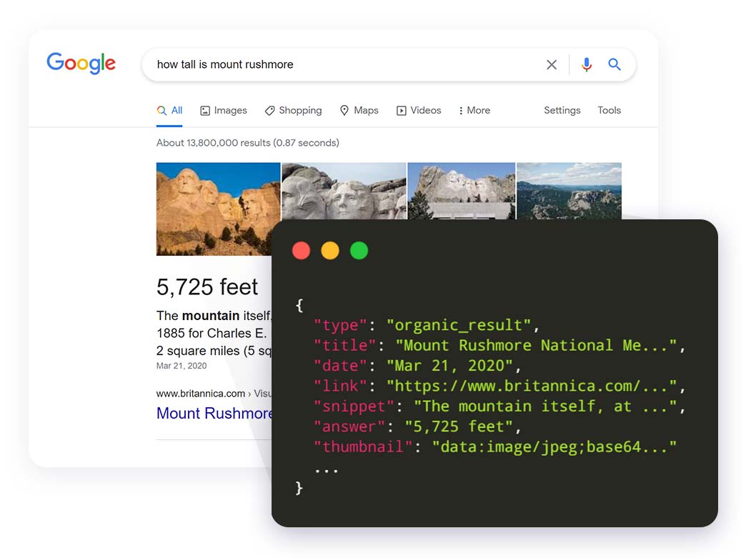Expand the More options menu
756x558 pixels.
474,111
